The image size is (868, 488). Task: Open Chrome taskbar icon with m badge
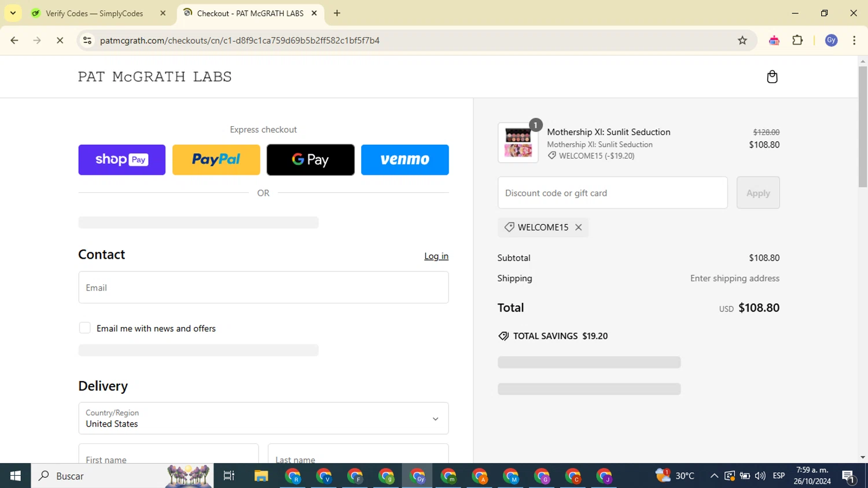(449, 476)
